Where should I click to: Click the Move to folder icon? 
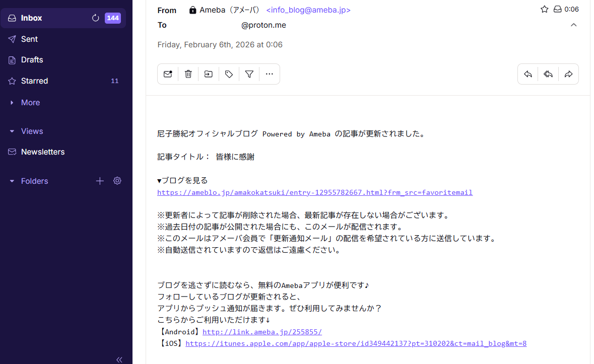click(x=208, y=74)
